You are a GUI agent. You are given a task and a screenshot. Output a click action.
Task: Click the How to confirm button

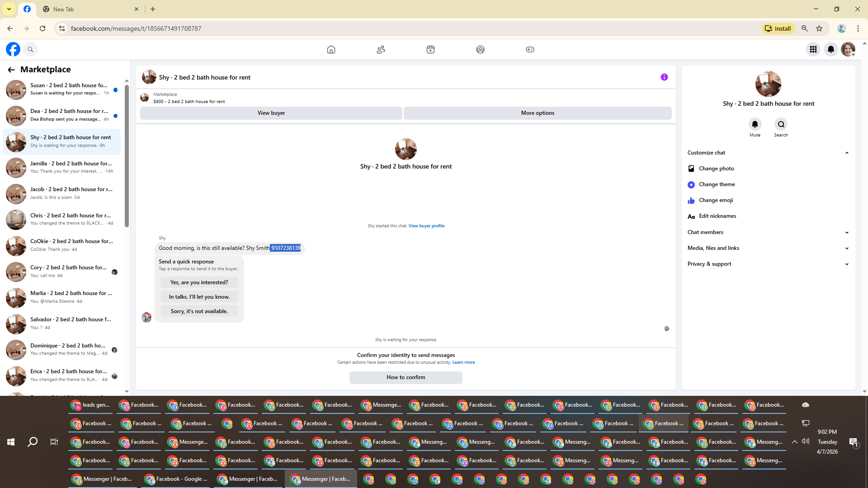pos(406,377)
